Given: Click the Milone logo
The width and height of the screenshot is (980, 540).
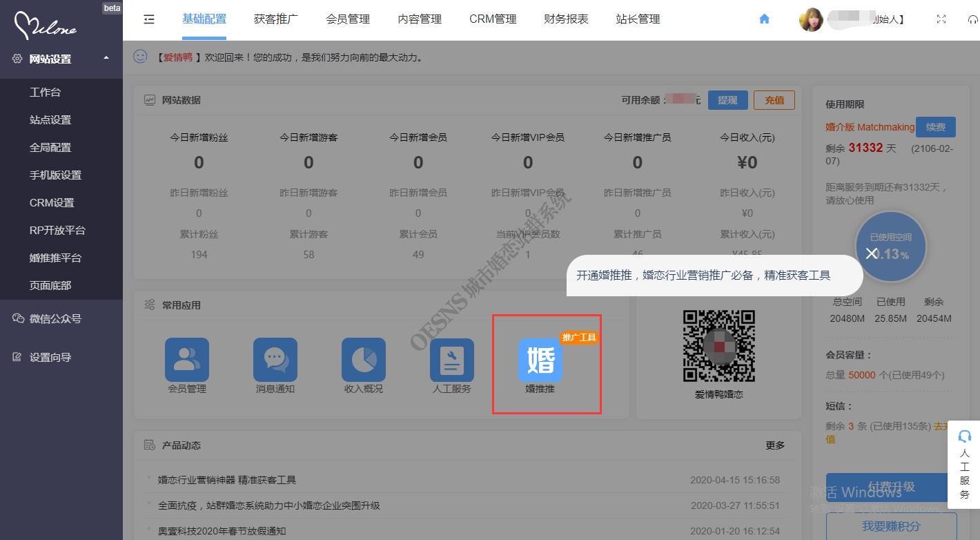Looking at the screenshot, I should (46, 24).
